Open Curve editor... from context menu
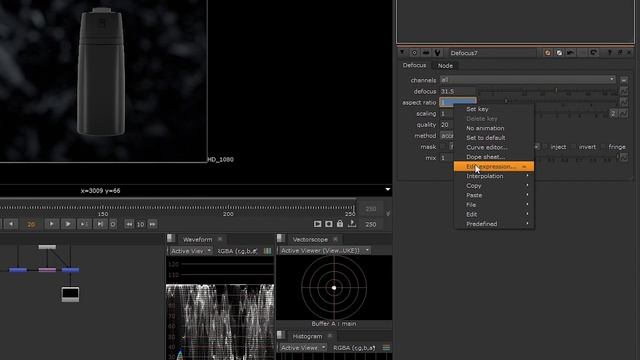The image size is (640, 360). click(x=494, y=147)
